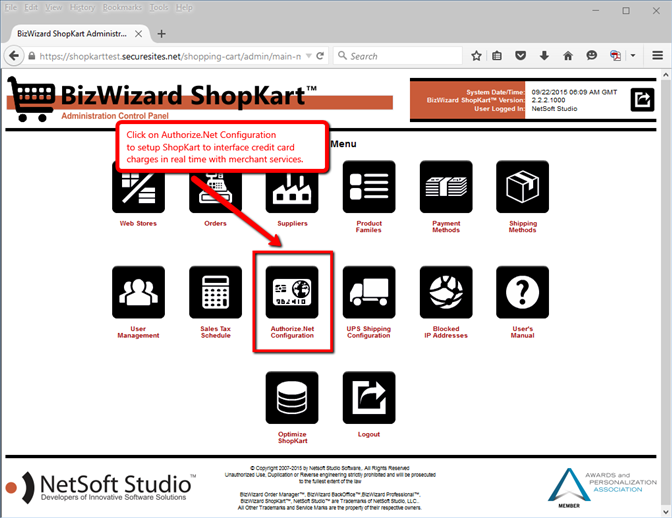The width and height of the screenshot is (672, 518).
Task: Select the BizWizard ShopKart Administr... tab
Action: (72, 33)
